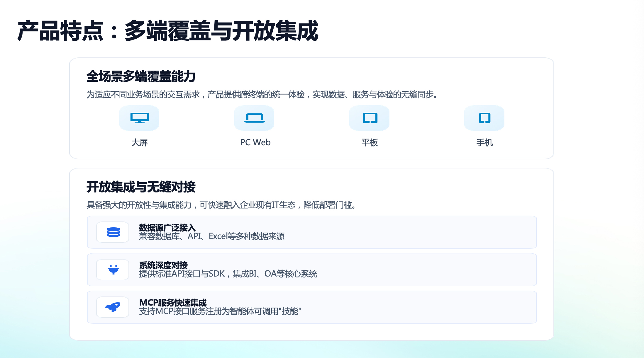
Task: Select the 全场景多端覆盖能力 section title
Action: pyautogui.click(x=141, y=76)
